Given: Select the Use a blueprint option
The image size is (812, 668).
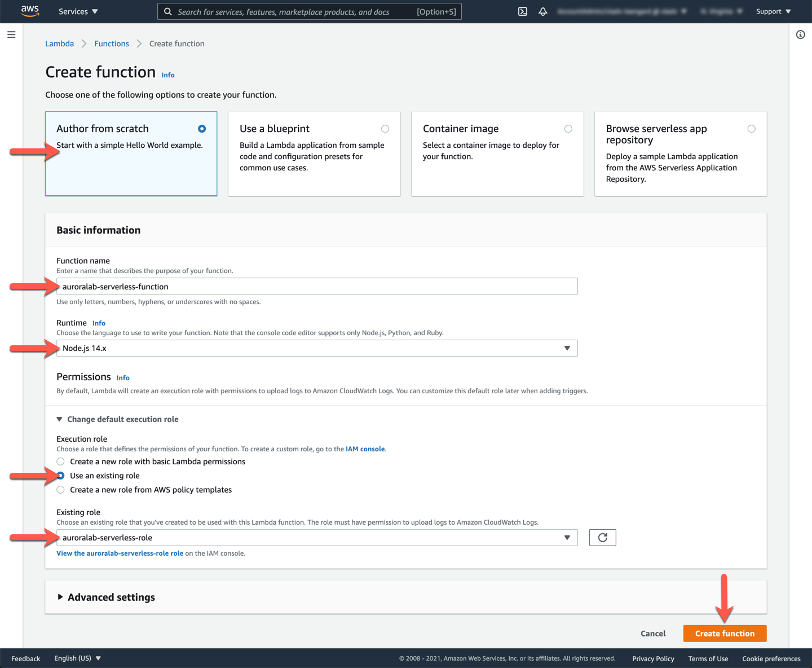Looking at the screenshot, I should coord(385,129).
